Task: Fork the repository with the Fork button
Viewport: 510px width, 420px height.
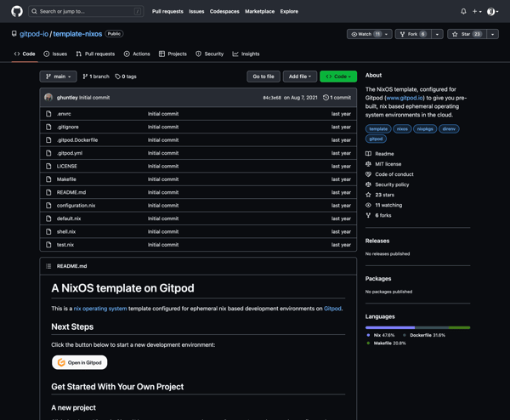Action: click(x=413, y=34)
